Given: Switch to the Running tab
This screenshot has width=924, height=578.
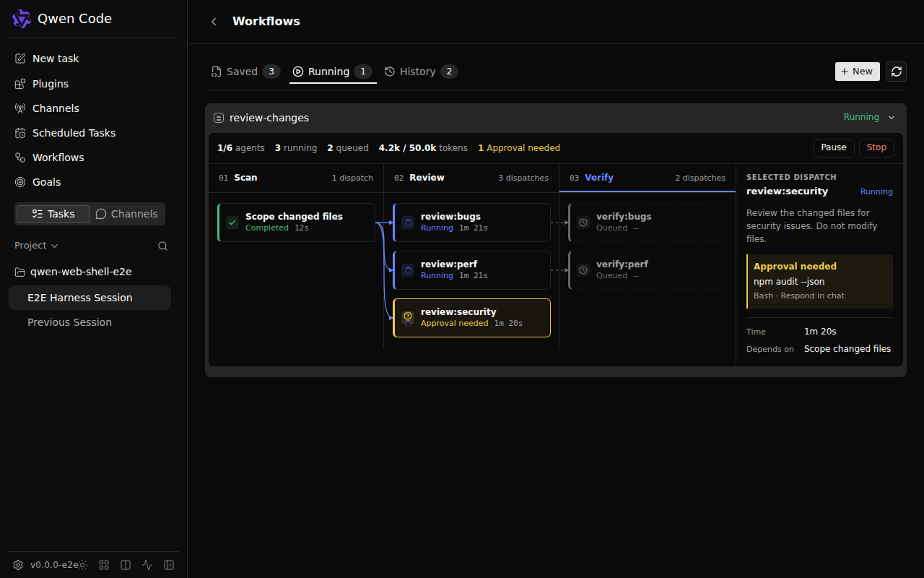Looking at the screenshot, I should click(x=333, y=72).
